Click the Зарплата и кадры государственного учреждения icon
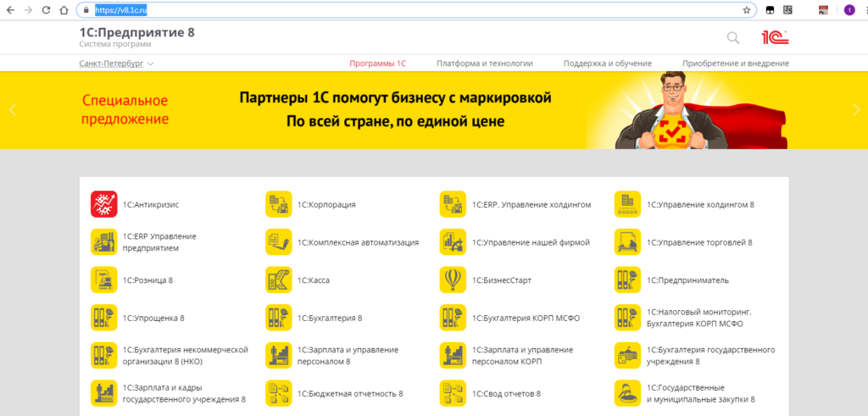Viewport: 868px width, 416px height. 104,393
